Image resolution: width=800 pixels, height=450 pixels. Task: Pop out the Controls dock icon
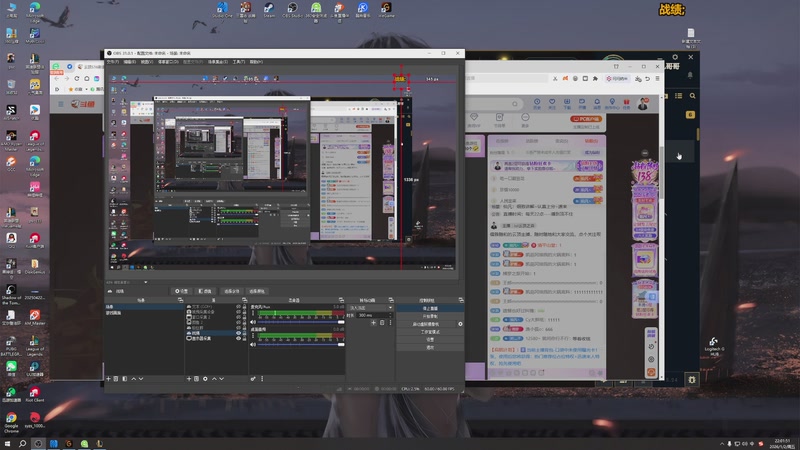(461, 300)
